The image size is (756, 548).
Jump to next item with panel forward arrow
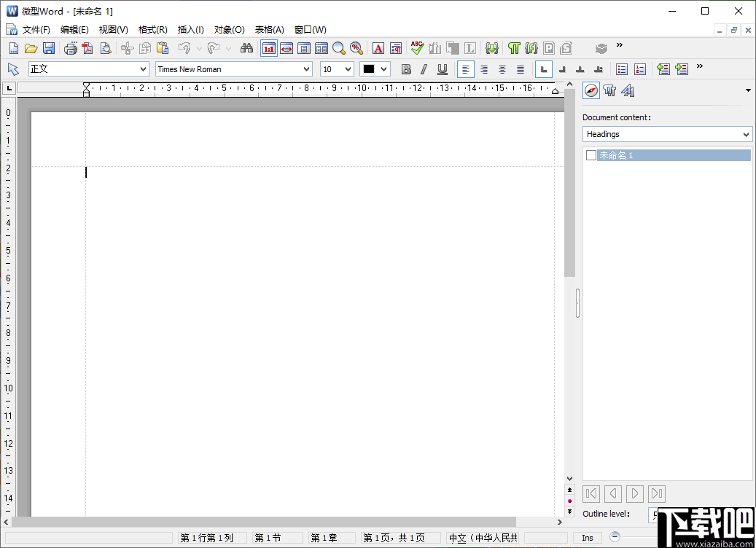(634, 493)
